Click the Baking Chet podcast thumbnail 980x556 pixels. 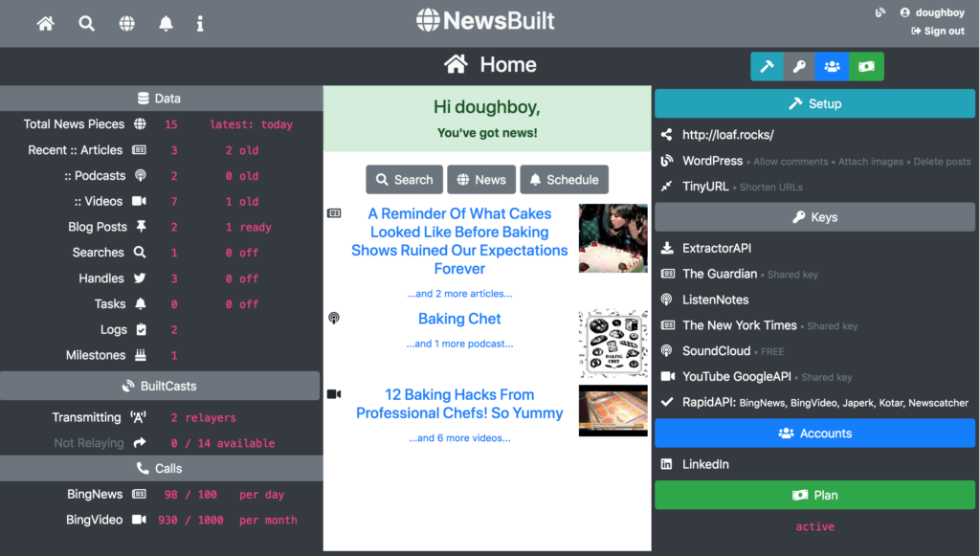(613, 344)
